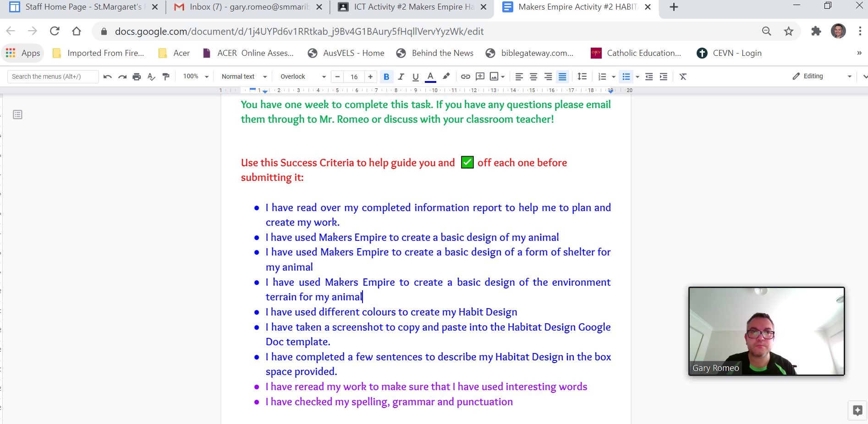
Task: Open numbered list style options
Action: (614, 77)
